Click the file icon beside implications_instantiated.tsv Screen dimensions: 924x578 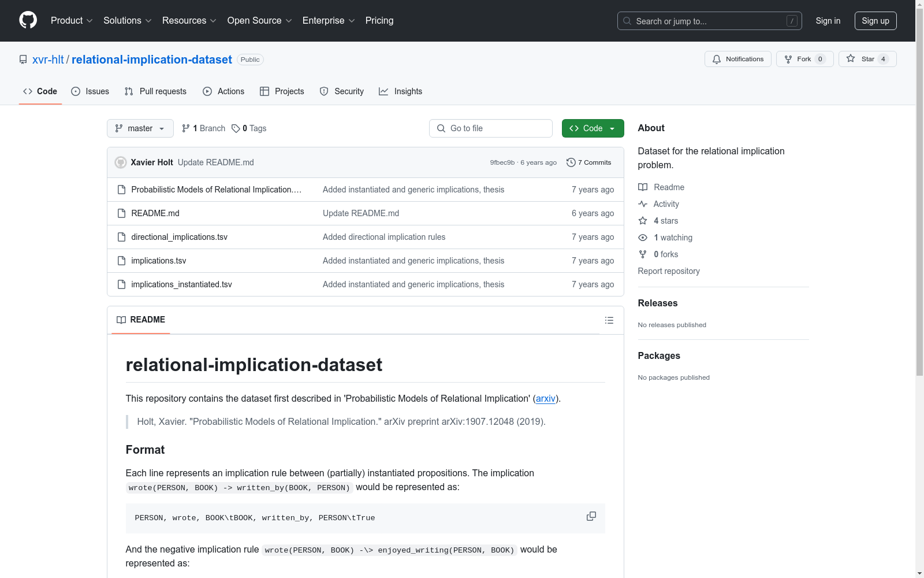[121, 284]
